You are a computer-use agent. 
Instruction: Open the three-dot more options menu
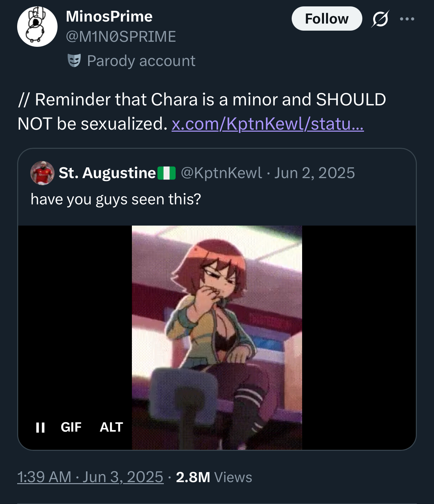(x=407, y=19)
